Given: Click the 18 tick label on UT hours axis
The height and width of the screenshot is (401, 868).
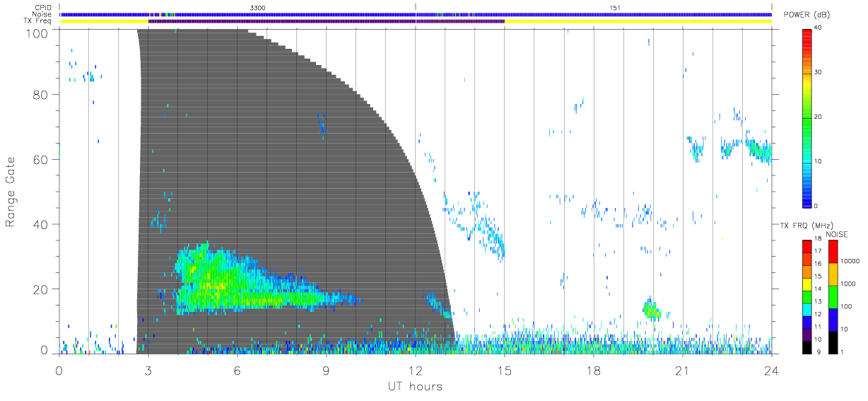Looking at the screenshot, I should click(x=594, y=370).
